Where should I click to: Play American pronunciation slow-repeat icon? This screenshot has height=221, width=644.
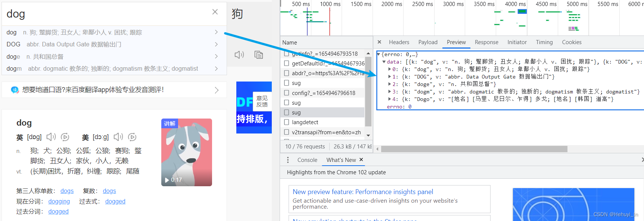click(132, 137)
